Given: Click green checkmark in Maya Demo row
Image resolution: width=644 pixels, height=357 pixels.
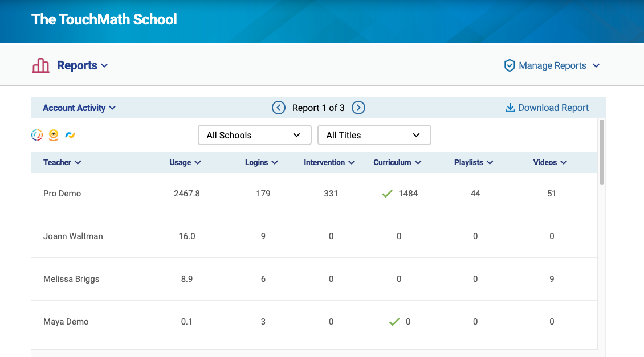Looking at the screenshot, I should pos(394,322).
